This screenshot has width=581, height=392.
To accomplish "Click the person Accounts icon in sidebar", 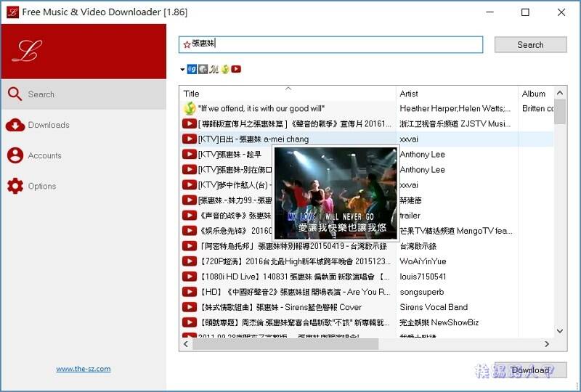I will (x=15, y=155).
